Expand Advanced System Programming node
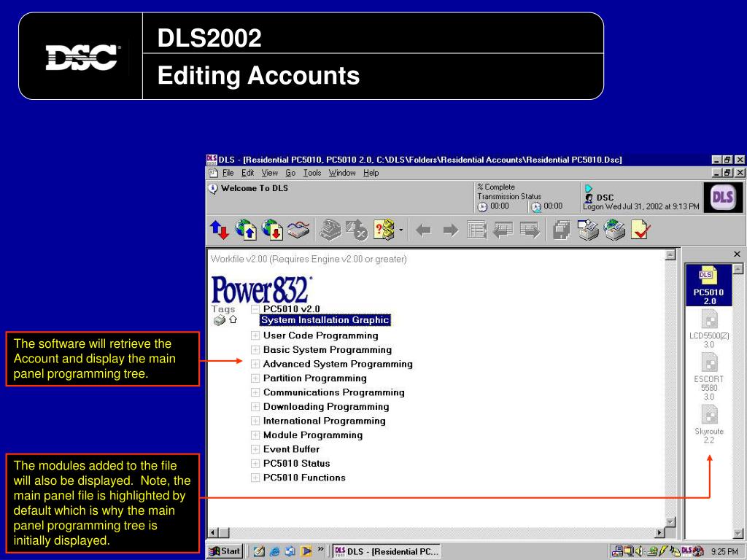The image size is (747, 560). (x=255, y=365)
